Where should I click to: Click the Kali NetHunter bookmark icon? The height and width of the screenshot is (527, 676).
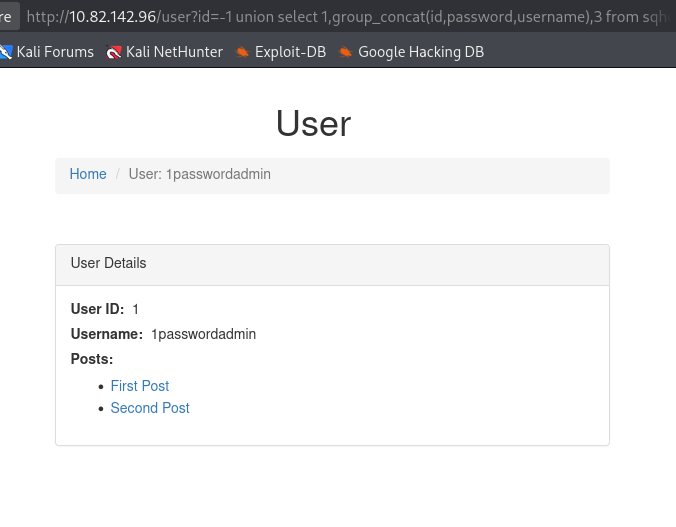pyautogui.click(x=114, y=53)
